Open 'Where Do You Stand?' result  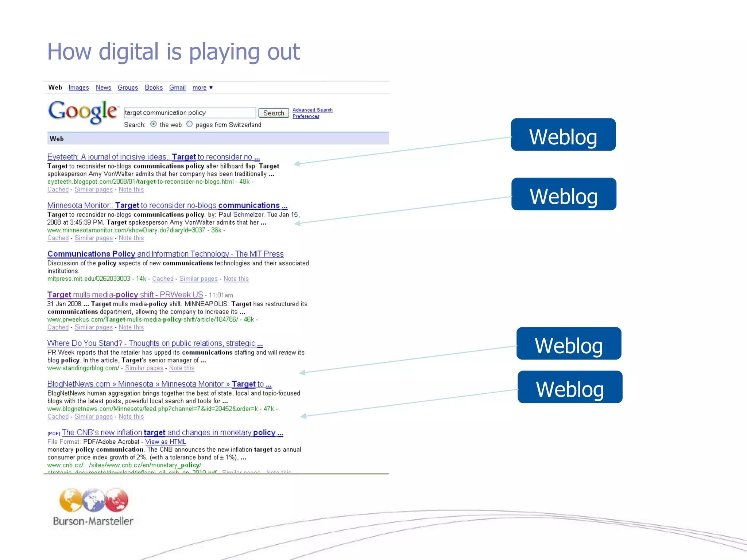pyautogui.click(x=155, y=343)
